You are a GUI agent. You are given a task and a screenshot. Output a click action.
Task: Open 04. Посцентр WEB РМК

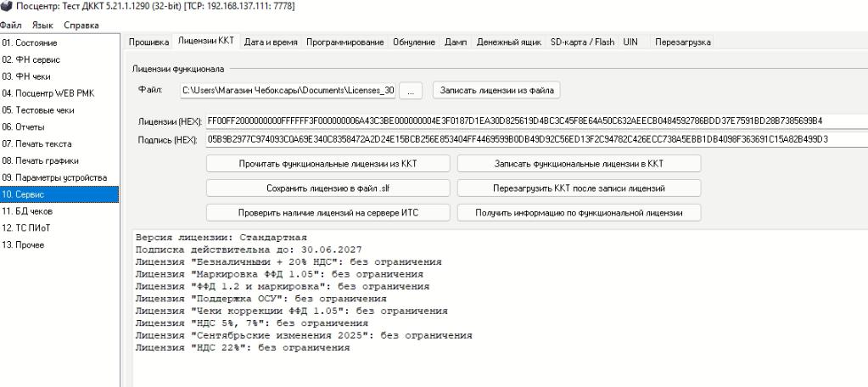59,93
